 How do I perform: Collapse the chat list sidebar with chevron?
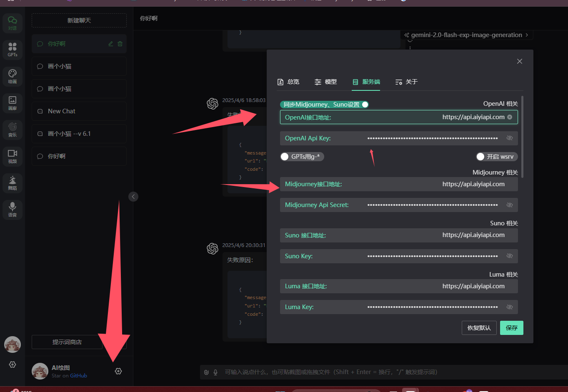pos(133,197)
